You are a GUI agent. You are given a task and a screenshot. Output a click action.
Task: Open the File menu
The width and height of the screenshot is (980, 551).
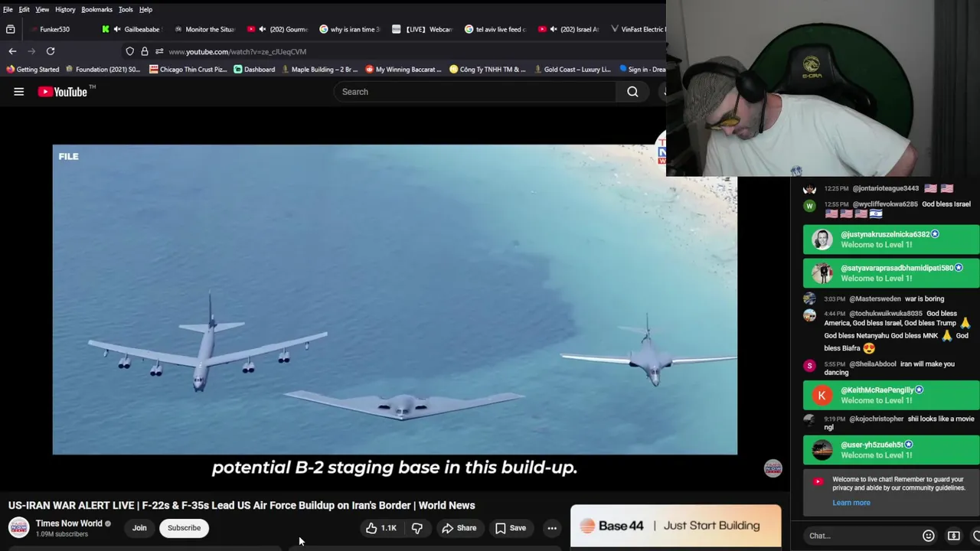point(8,9)
